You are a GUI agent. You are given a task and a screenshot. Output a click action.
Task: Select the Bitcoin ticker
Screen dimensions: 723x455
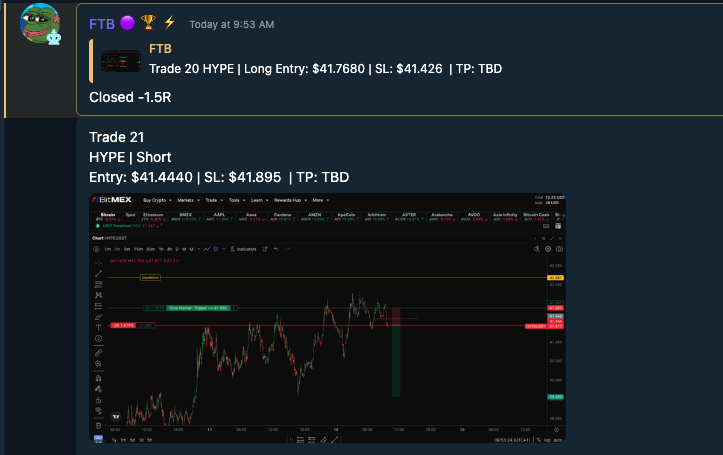click(x=108, y=217)
